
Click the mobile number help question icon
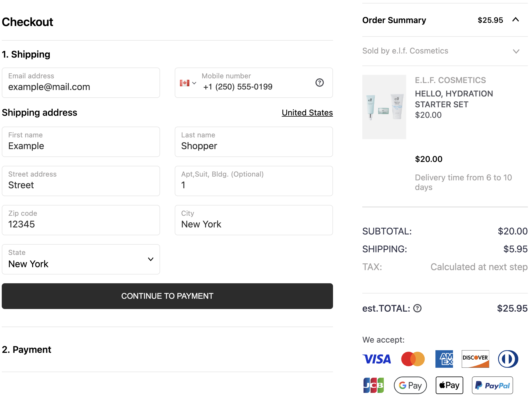click(320, 83)
